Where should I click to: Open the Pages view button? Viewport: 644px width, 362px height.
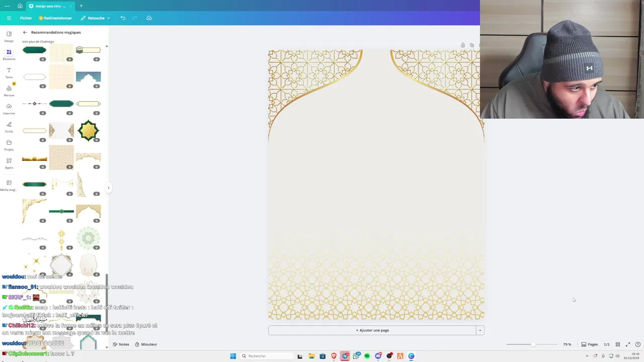tap(590, 344)
